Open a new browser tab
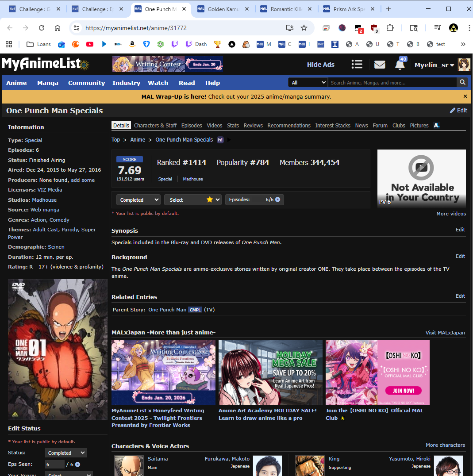The width and height of the screenshot is (473, 476). [388, 9]
